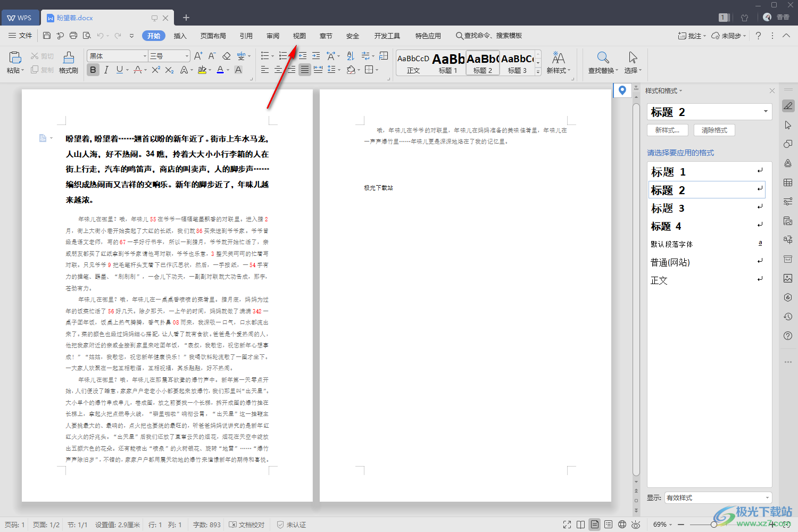Toggle strikethrough formatting
798x532 pixels.
tap(138, 70)
